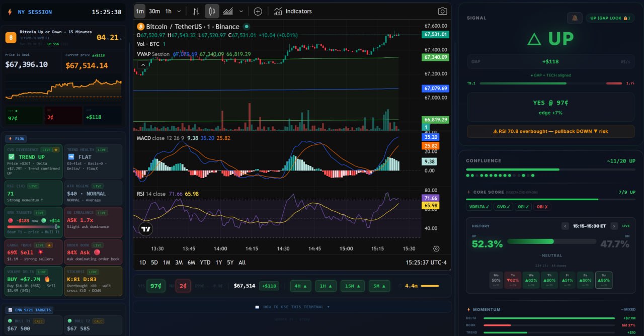Image resolution: width=644 pixels, height=336 pixels.
Task: Collapse the indicator legend chevron
Action: (143, 65)
